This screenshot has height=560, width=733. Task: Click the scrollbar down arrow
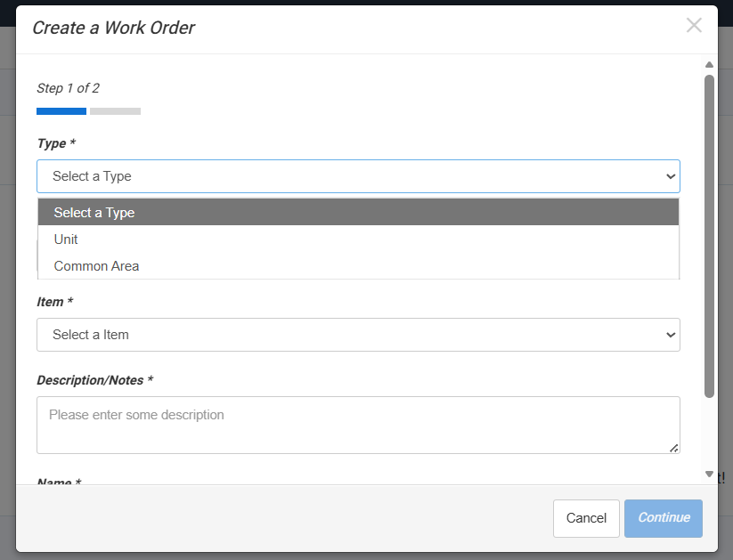coord(709,474)
